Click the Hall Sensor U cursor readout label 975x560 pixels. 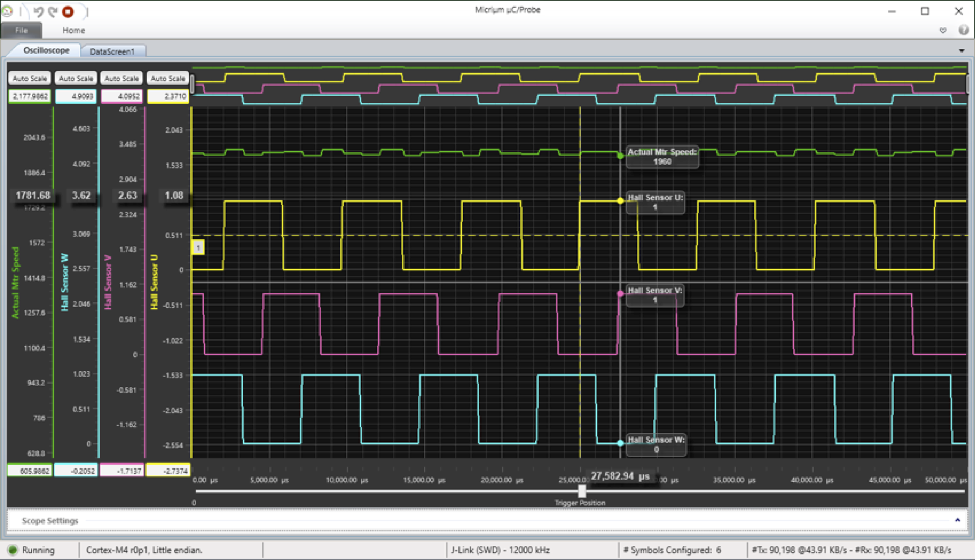coord(655,202)
